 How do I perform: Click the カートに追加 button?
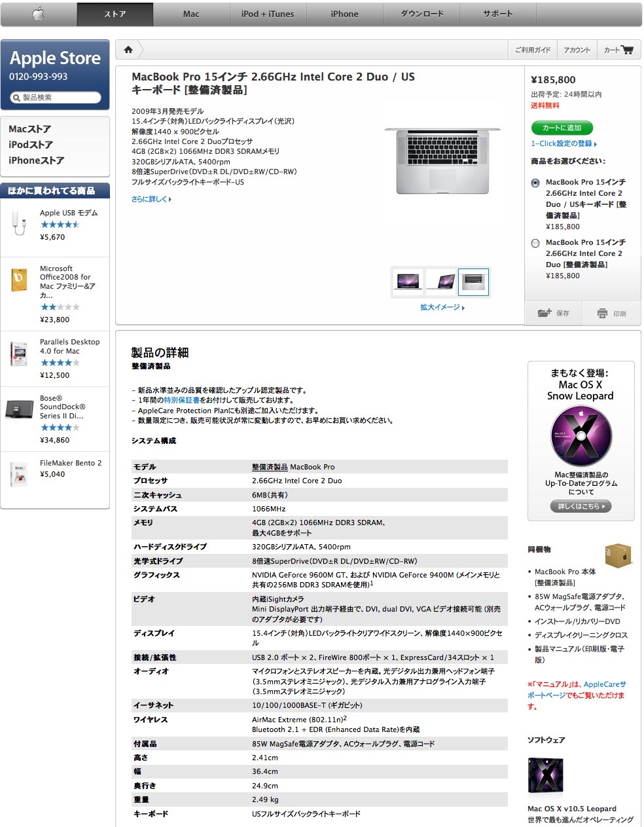pos(562,128)
